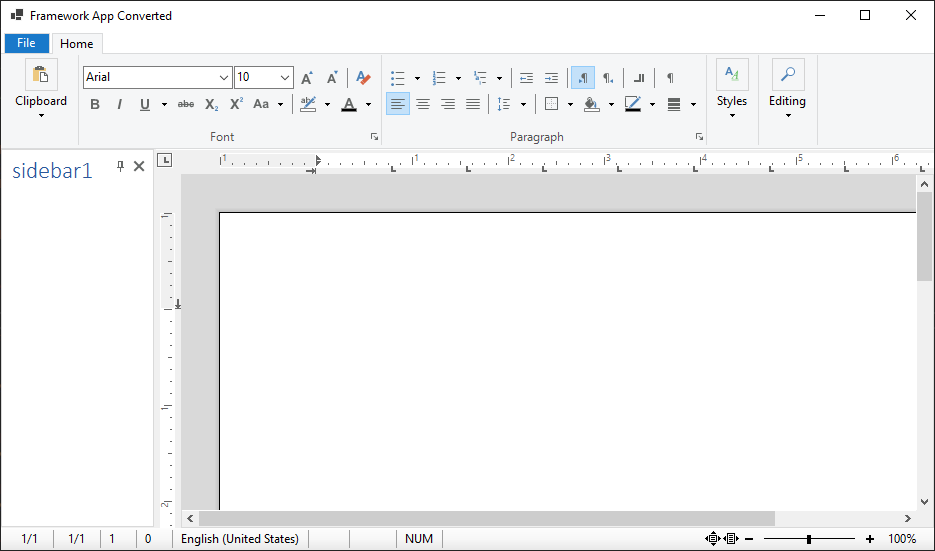
Task: Insert a multilevel list
Action: 480,78
